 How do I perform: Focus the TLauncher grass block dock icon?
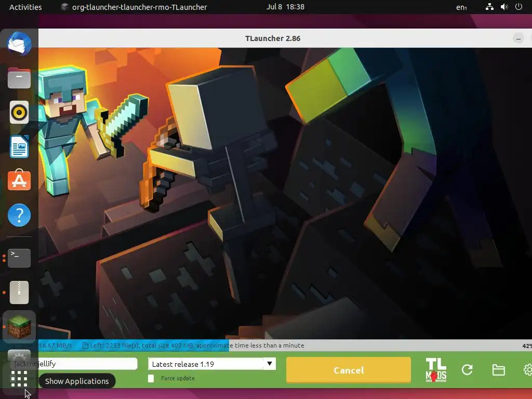click(19, 327)
